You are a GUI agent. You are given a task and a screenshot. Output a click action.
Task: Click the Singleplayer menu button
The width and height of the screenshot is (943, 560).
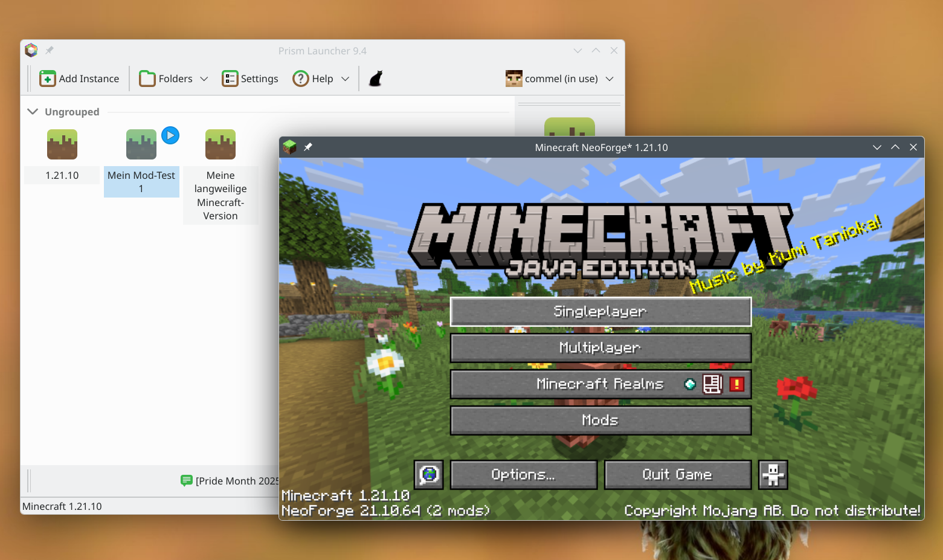tap(600, 312)
